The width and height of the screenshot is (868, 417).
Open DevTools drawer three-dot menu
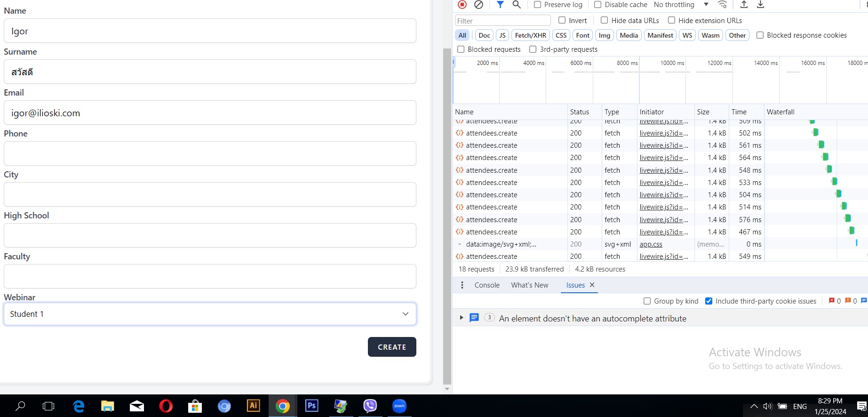pos(462,285)
